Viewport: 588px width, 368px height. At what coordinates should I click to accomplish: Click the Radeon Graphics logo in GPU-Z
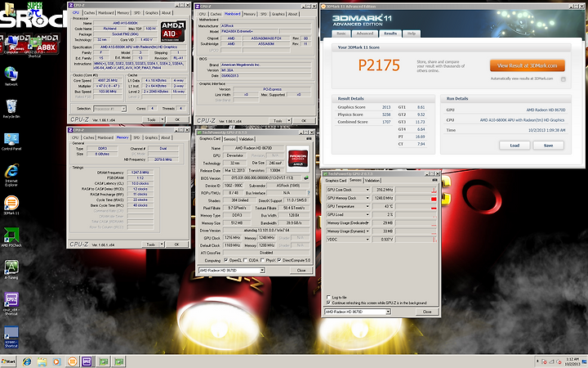(298, 158)
